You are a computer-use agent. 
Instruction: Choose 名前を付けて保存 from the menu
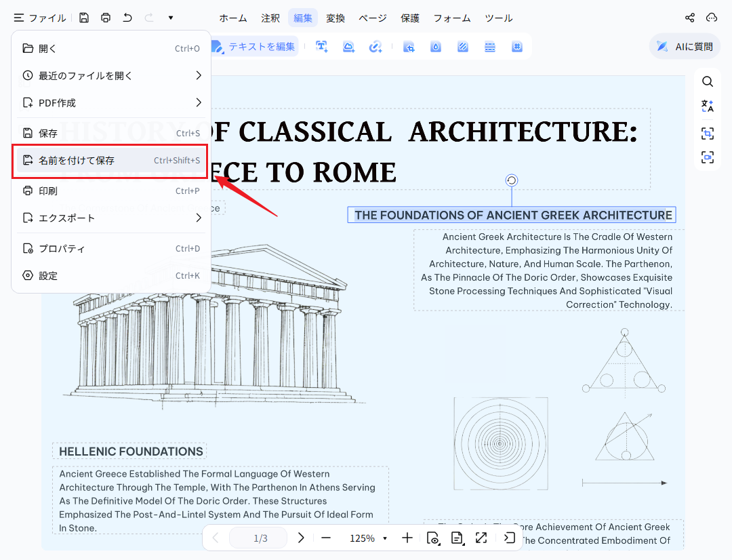coord(111,161)
